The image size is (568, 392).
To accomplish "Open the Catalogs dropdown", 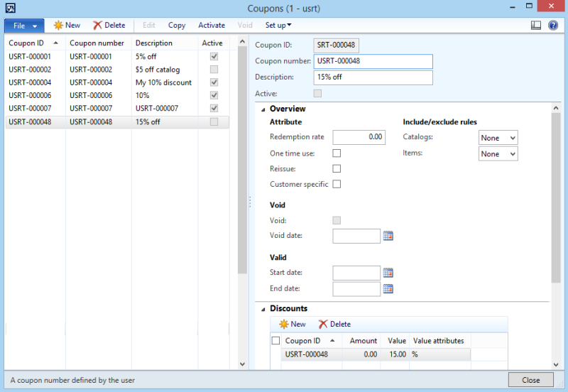I will [498, 138].
